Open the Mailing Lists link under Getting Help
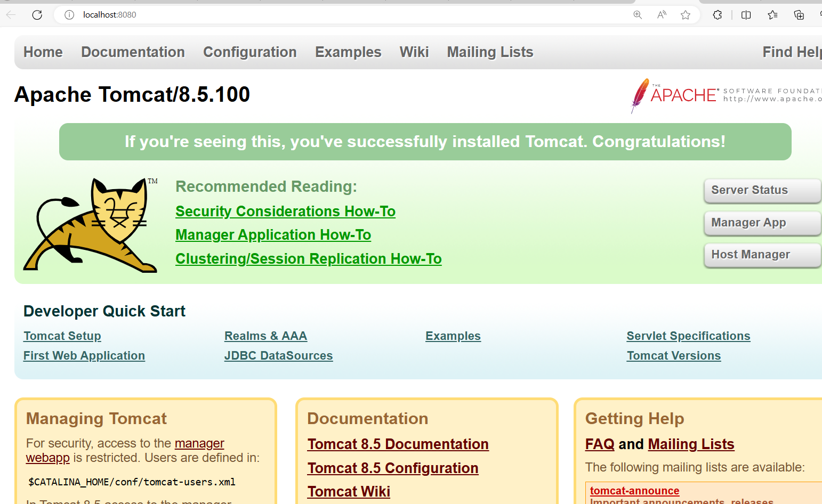Screen dimensions: 822x504 click(691, 444)
